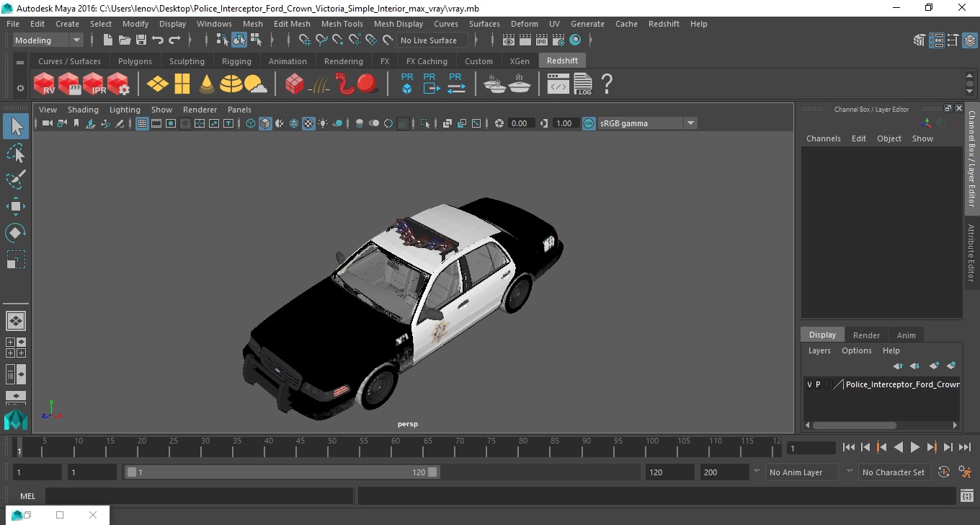Activate the Lasso Select tool
The image size is (980, 525).
coord(16,154)
